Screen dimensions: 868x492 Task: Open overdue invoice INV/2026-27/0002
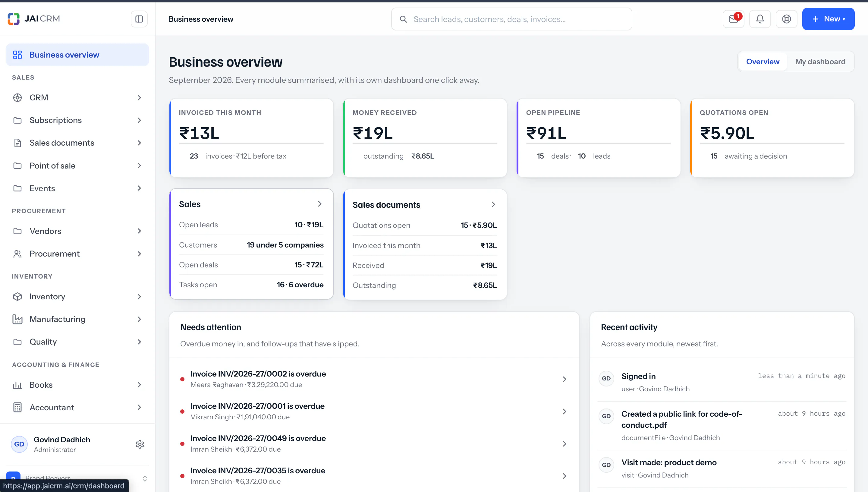click(374, 379)
